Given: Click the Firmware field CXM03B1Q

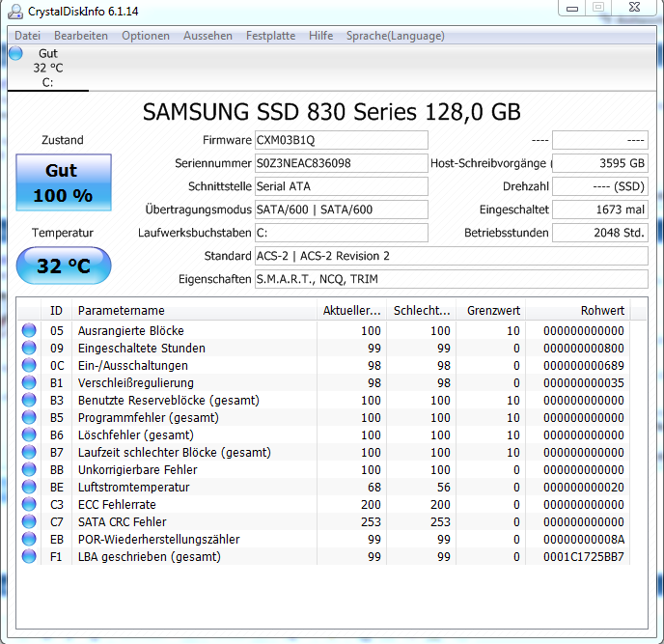Looking at the screenshot, I should pos(342,140).
